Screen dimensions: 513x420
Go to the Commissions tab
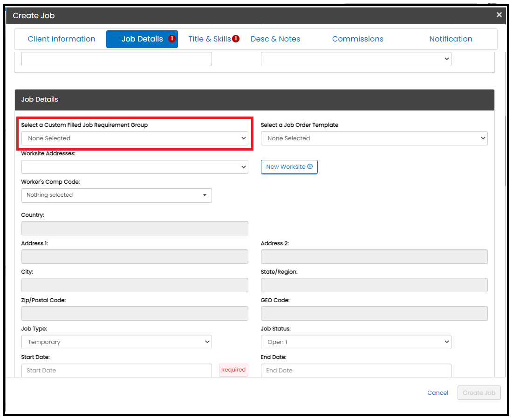[357, 39]
